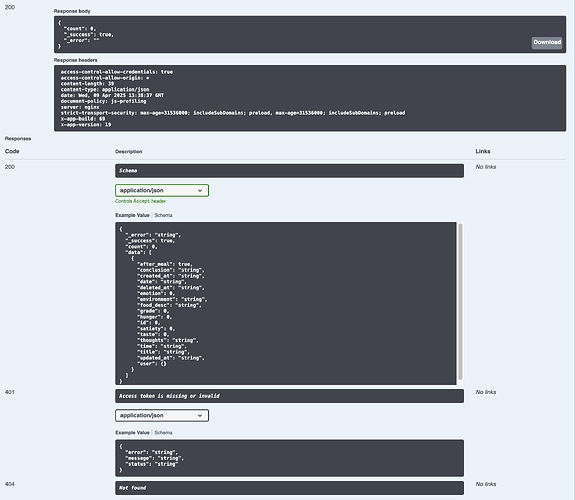Click the content-type: application/json header line
Screen dimensions: 575x500
[105, 90]
